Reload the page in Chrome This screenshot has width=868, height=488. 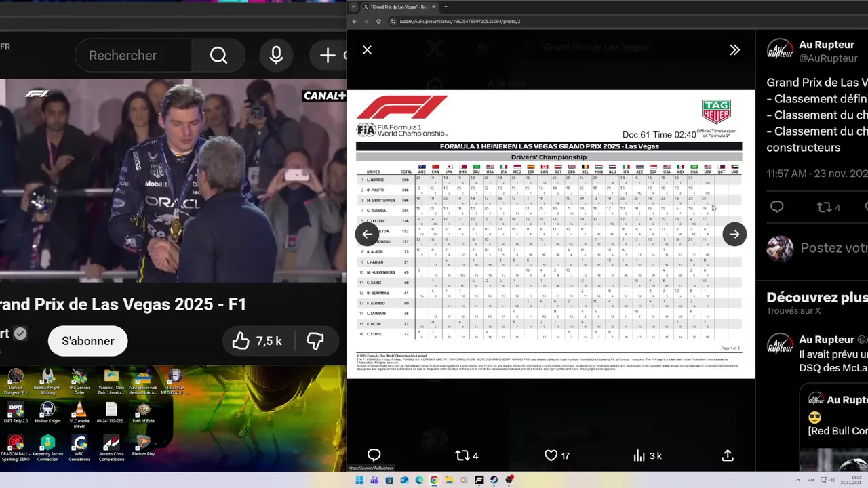point(378,21)
